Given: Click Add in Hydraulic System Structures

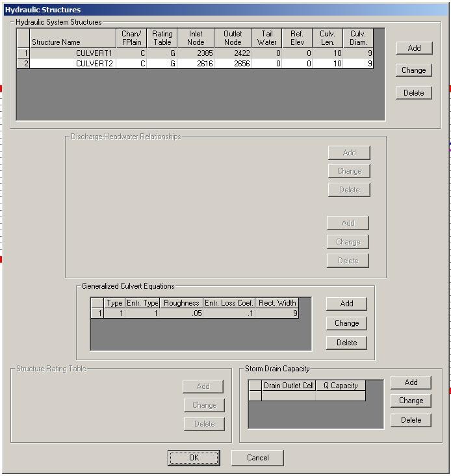Looking at the screenshot, I should (x=413, y=48).
